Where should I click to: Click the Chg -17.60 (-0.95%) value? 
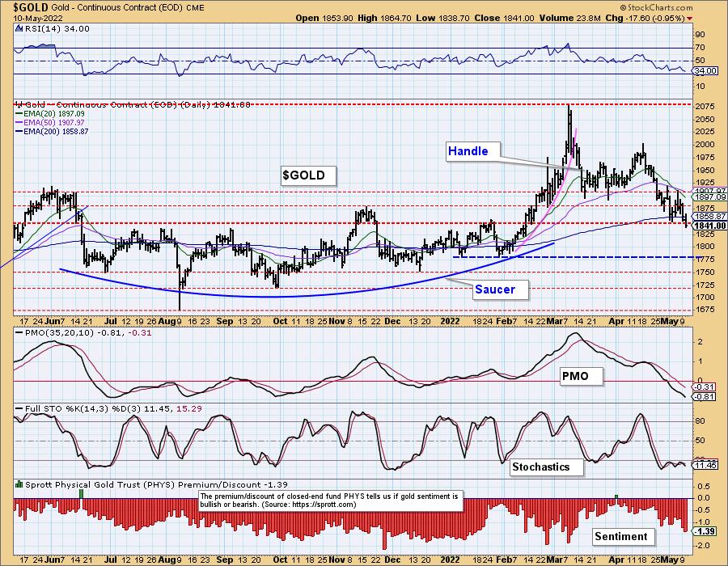coord(645,18)
